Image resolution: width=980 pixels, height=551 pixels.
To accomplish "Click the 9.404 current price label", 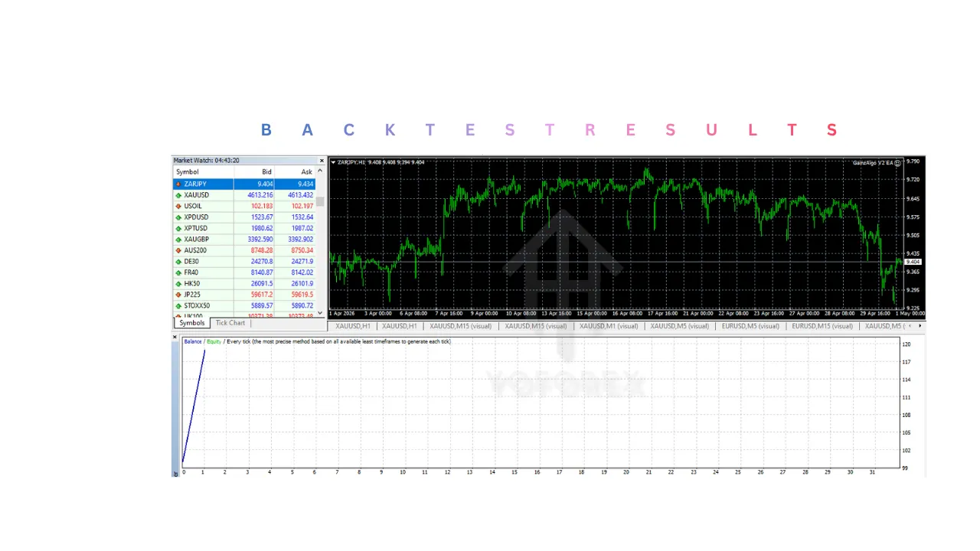I will 913,262.
